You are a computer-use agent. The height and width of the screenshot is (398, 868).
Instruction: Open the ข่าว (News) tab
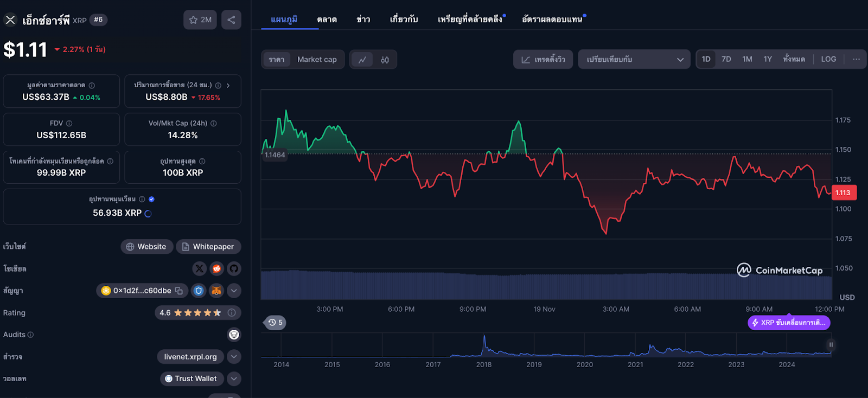[363, 20]
